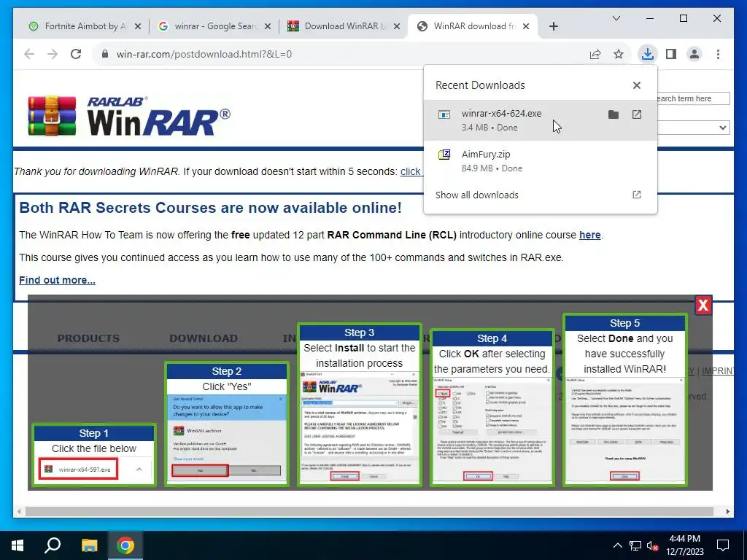Click the scrollbar left arrow
This screenshot has height=560, width=747.
(19, 511)
